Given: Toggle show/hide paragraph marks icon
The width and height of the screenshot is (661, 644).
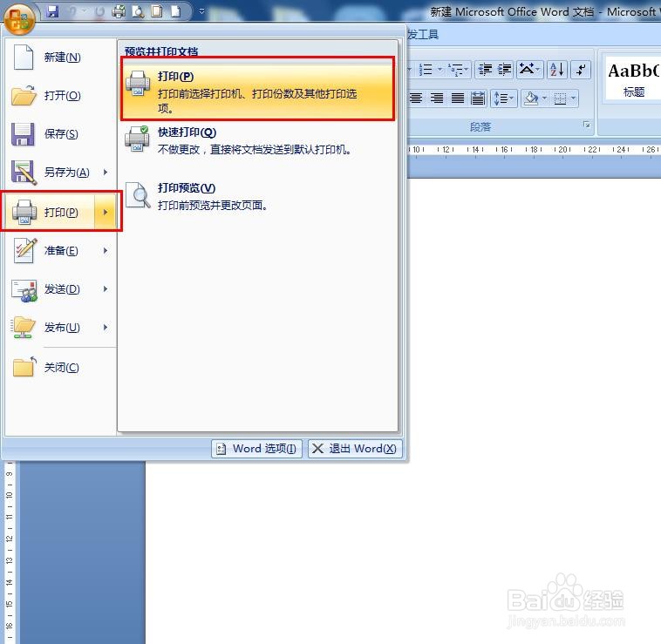Looking at the screenshot, I should click(x=581, y=70).
